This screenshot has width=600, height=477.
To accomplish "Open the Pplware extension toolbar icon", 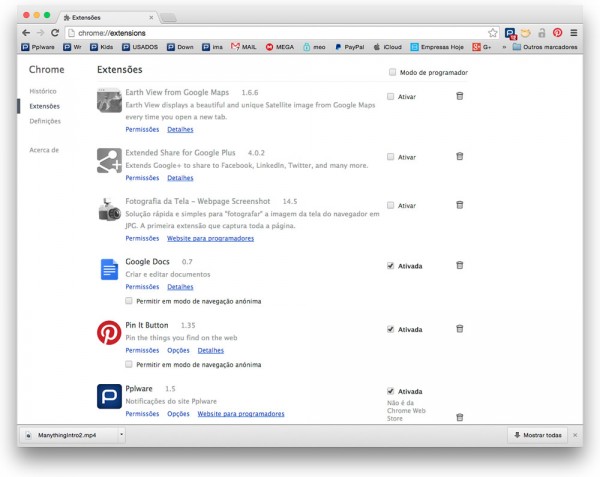I will pos(510,33).
